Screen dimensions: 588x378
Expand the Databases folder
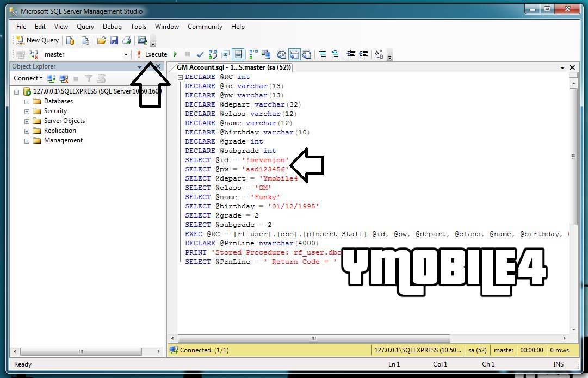pos(27,102)
